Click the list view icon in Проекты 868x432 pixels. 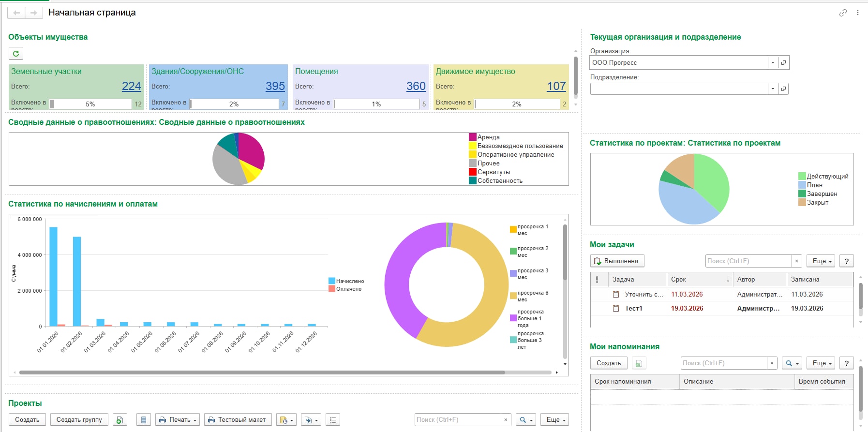click(144, 420)
